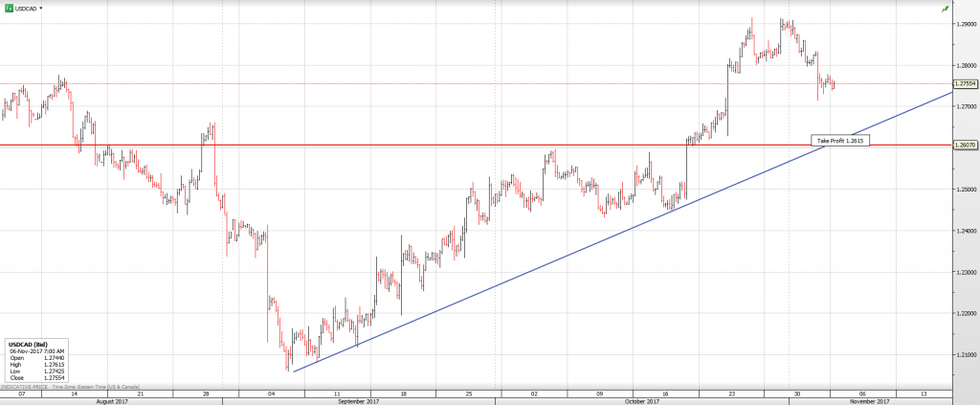Click the date 23 on time axis
The height and width of the screenshot is (405, 980).
point(733,394)
